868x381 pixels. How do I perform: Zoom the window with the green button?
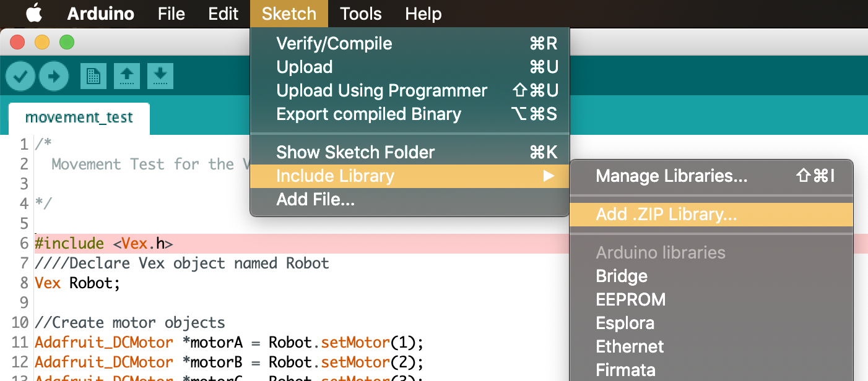click(67, 43)
